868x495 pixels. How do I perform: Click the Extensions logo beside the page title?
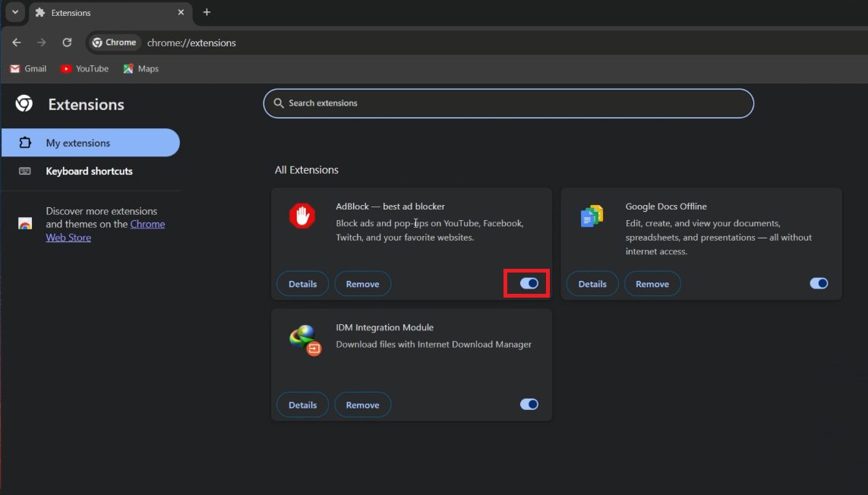point(23,104)
